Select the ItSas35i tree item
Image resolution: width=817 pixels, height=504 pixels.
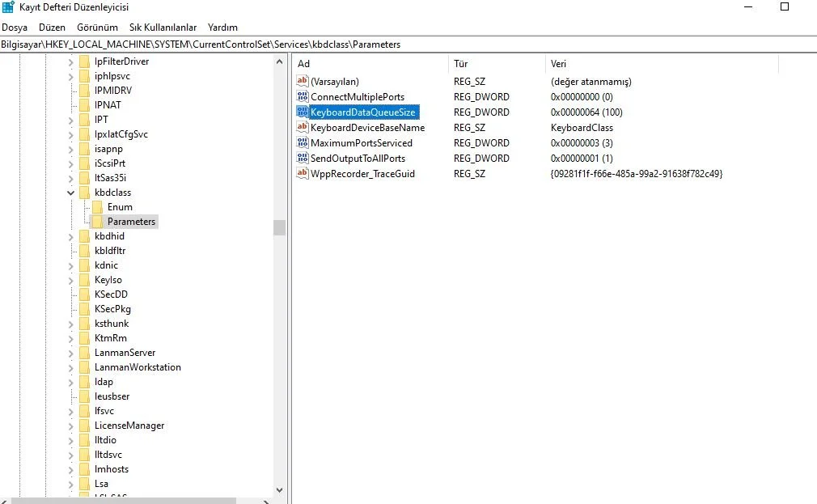click(111, 178)
